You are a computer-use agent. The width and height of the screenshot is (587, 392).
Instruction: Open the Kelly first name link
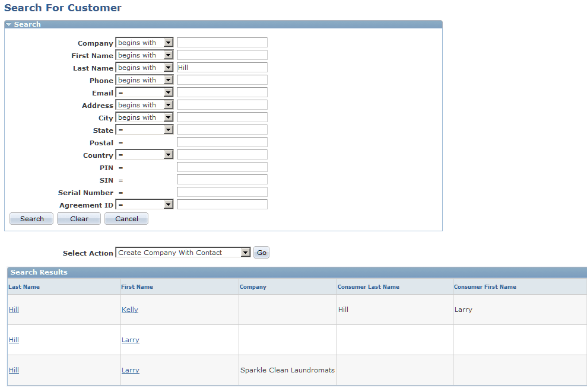click(129, 309)
